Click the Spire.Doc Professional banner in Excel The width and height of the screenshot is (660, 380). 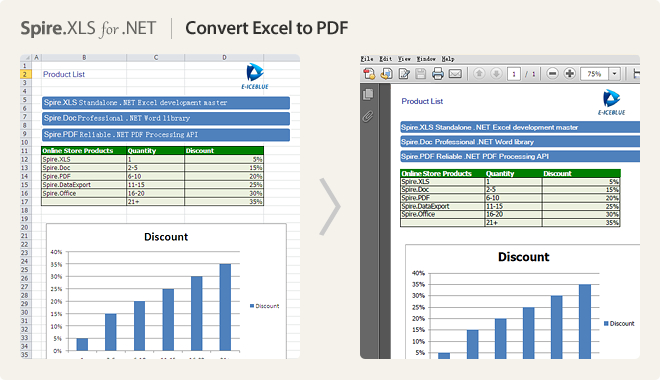coord(165,118)
